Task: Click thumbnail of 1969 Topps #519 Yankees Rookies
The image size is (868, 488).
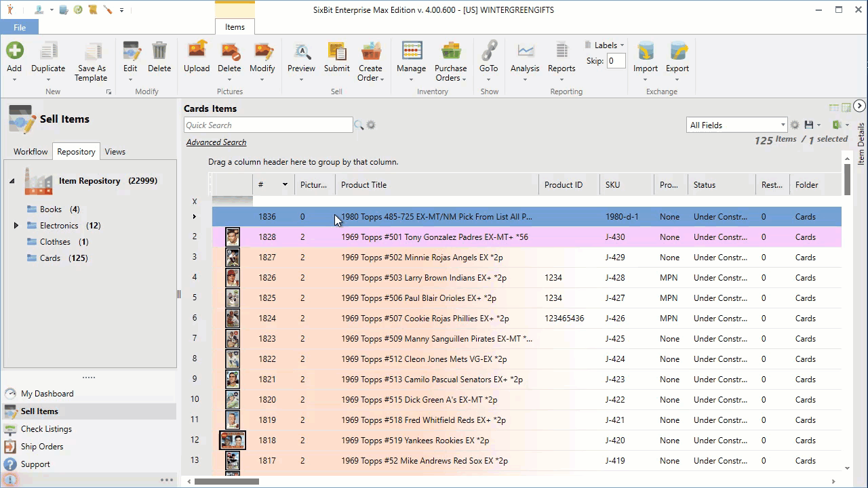Action: [x=233, y=441]
